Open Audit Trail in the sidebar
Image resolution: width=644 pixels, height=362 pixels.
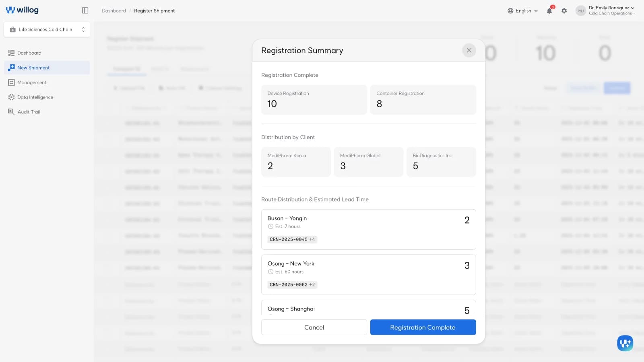tap(47, 112)
